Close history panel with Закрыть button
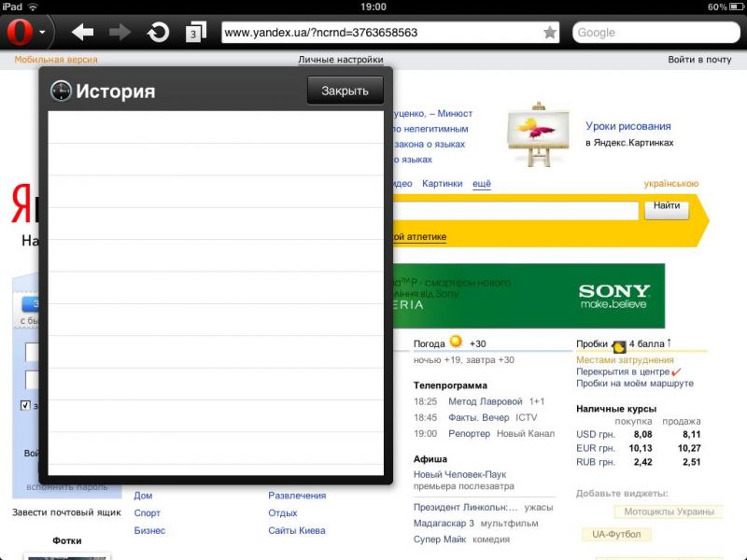The image size is (747, 560). (x=345, y=91)
